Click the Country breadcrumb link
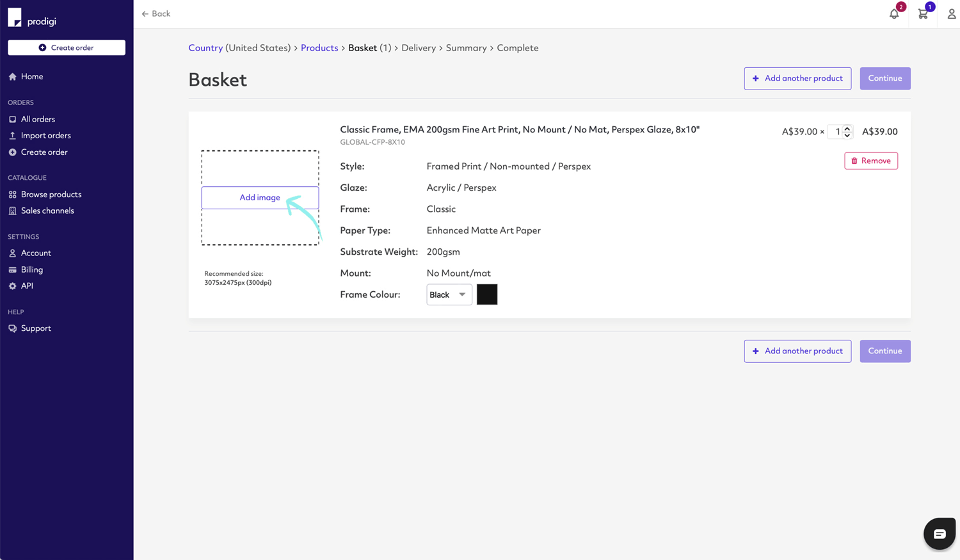Viewport: 960px width, 560px height. click(x=205, y=48)
